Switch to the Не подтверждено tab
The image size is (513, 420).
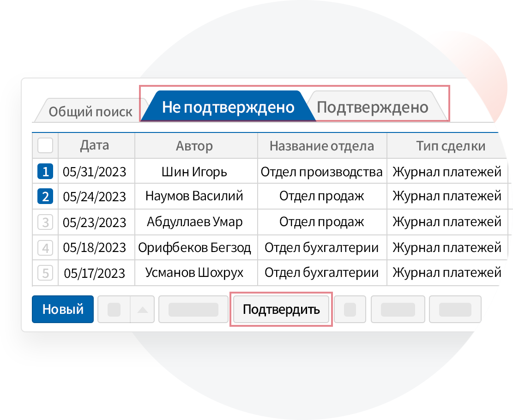point(228,107)
